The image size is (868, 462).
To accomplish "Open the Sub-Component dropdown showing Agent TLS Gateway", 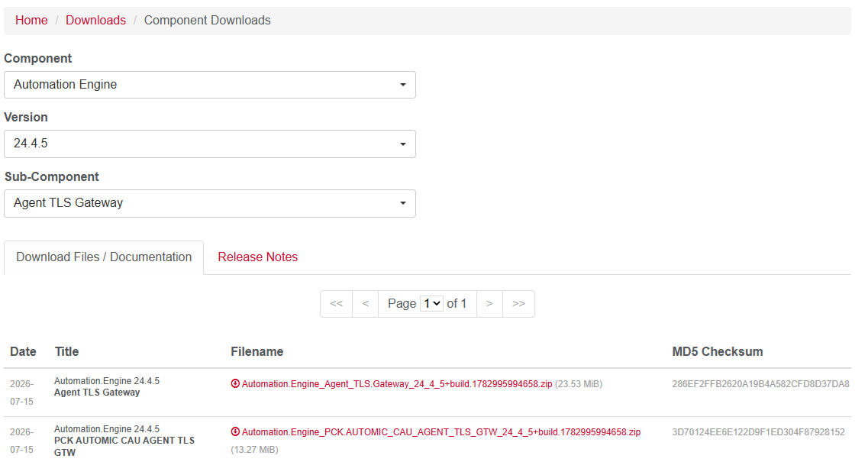I will (210, 203).
